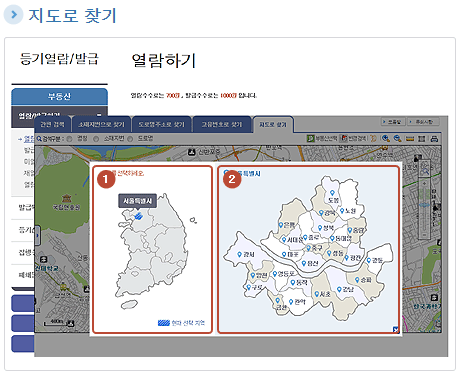Click the 지도로 찾기 heading arrow icon

click(14, 15)
